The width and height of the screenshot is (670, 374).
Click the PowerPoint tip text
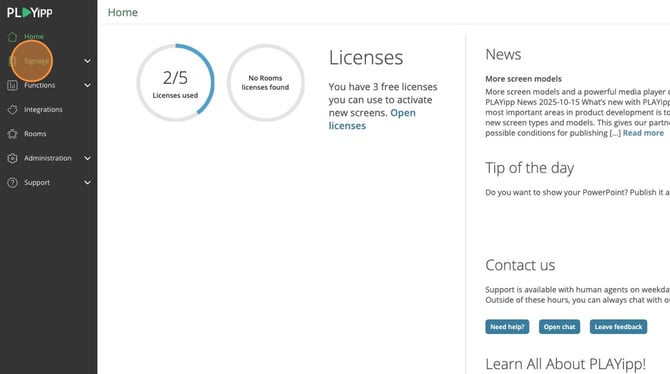[x=577, y=193]
